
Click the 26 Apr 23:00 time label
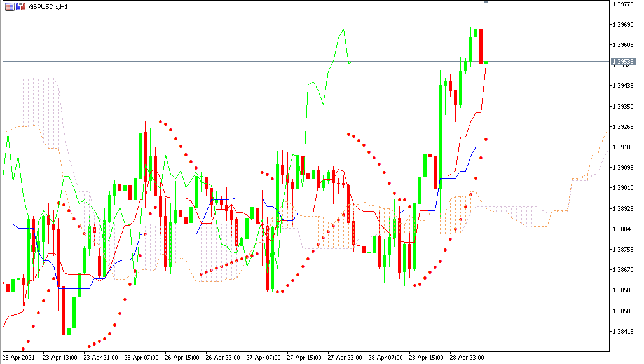pos(223,358)
